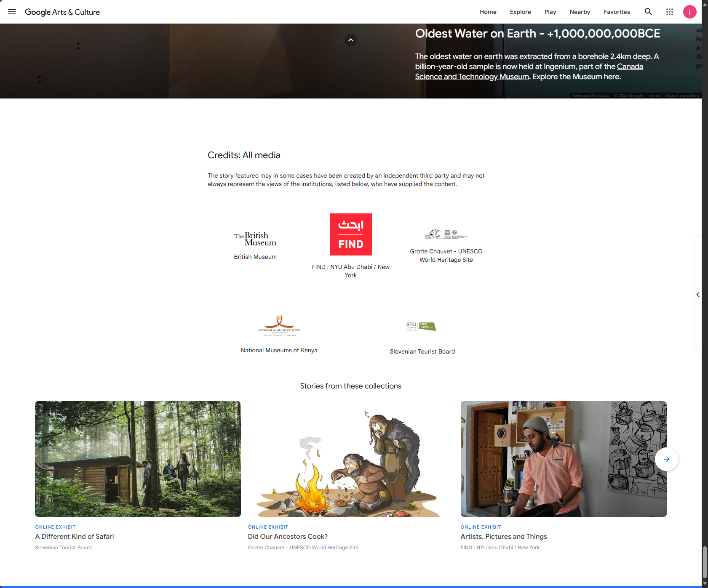Open the account profile avatar

[x=689, y=12]
